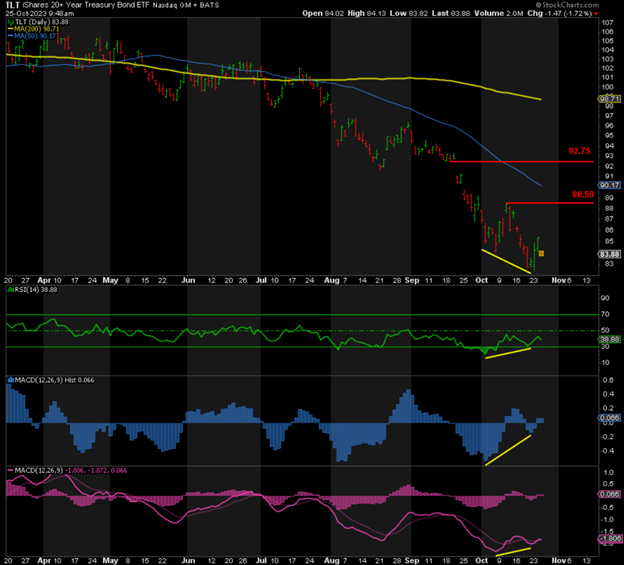Viewport: 624px width, 565px height.
Task: Select the iShares 20+ Year Treasury Bond ETF name
Action: coord(86,5)
